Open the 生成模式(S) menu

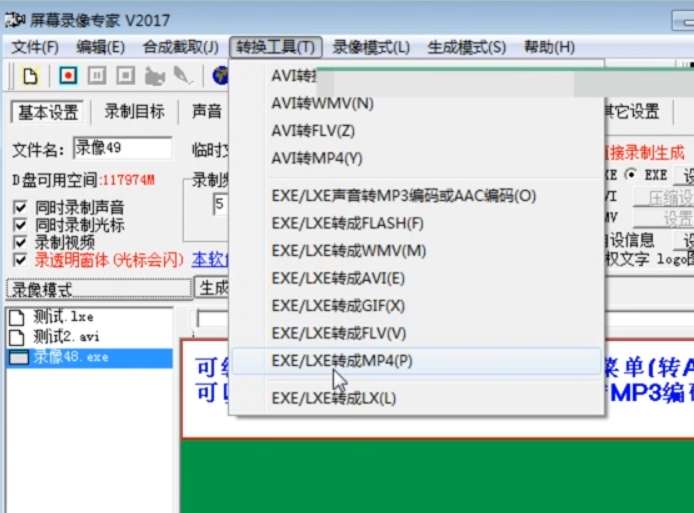[x=467, y=47]
